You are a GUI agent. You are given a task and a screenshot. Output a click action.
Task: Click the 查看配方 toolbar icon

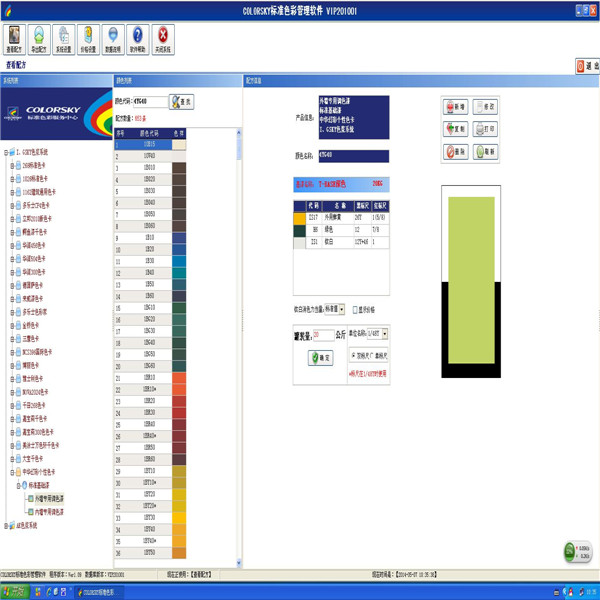pyautogui.click(x=14, y=39)
